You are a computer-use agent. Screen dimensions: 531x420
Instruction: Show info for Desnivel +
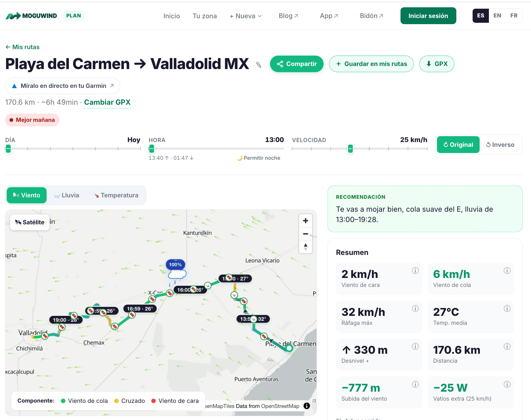pos(415,346)
